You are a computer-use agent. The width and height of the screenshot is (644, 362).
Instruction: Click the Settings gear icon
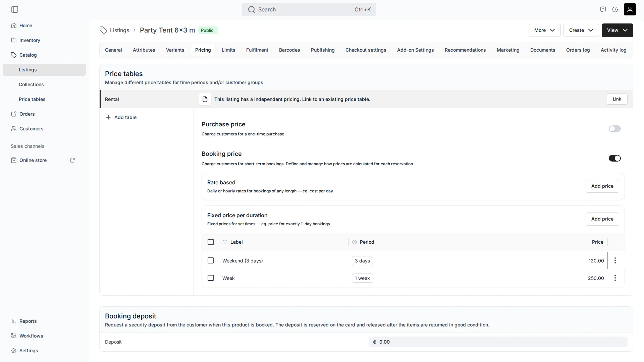point(14,351)
